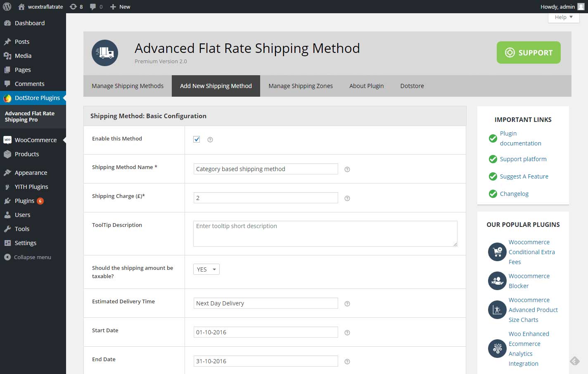Viewport: 588px width, 374px height.
Task: Click the Woocommerce Conditional Extra Fees icon
Action: (497, 252)
